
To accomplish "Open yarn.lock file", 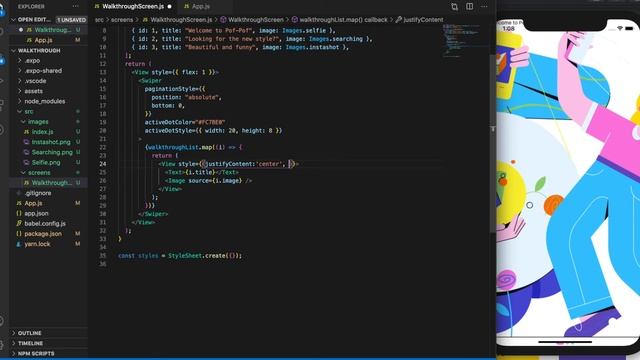I will point(37,244).
